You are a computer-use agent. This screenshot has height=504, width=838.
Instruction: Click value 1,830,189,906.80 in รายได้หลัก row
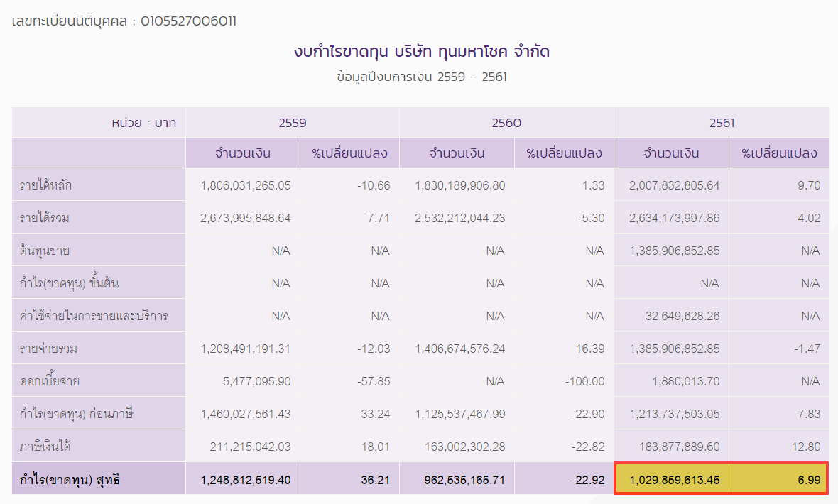[x=459, y=185]
